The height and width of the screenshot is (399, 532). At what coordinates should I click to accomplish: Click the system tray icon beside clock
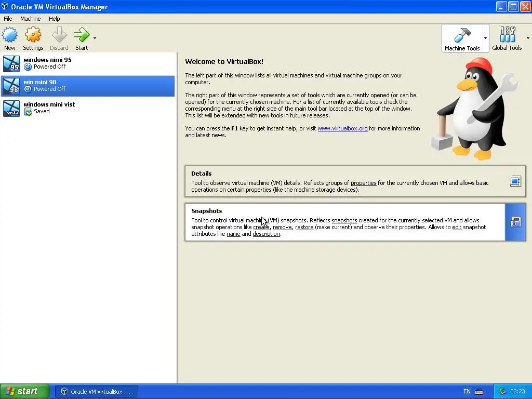click(x=502, y=392)
